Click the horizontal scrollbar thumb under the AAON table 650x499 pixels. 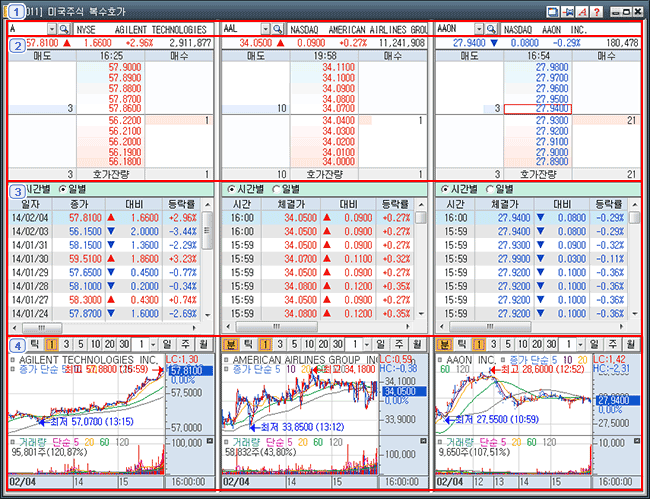coord(490,327)
